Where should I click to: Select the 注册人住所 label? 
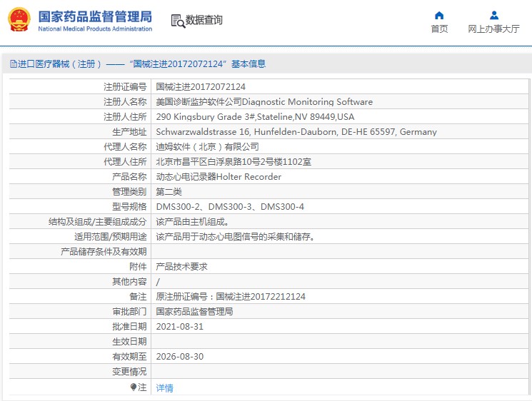(125, 117)
